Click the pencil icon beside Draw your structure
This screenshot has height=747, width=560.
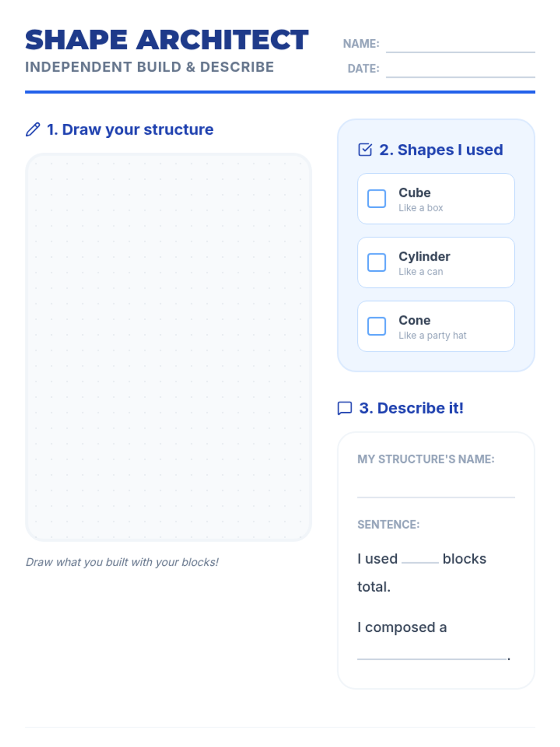point(33,129)
